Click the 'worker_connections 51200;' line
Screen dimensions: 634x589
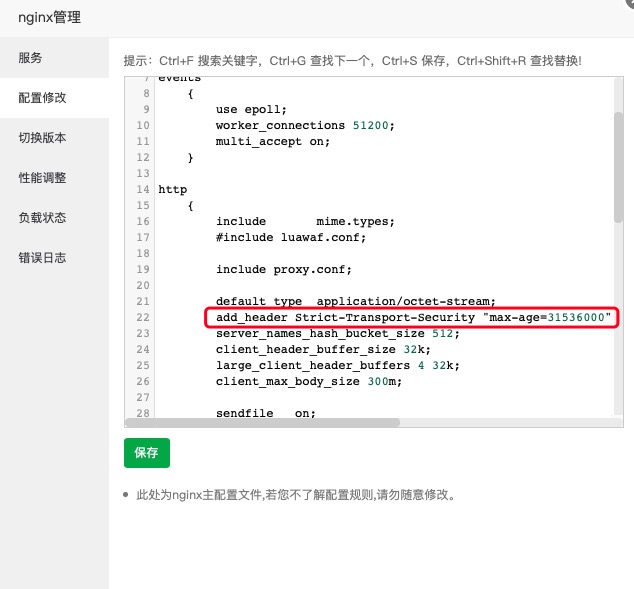tap(305, 126)
